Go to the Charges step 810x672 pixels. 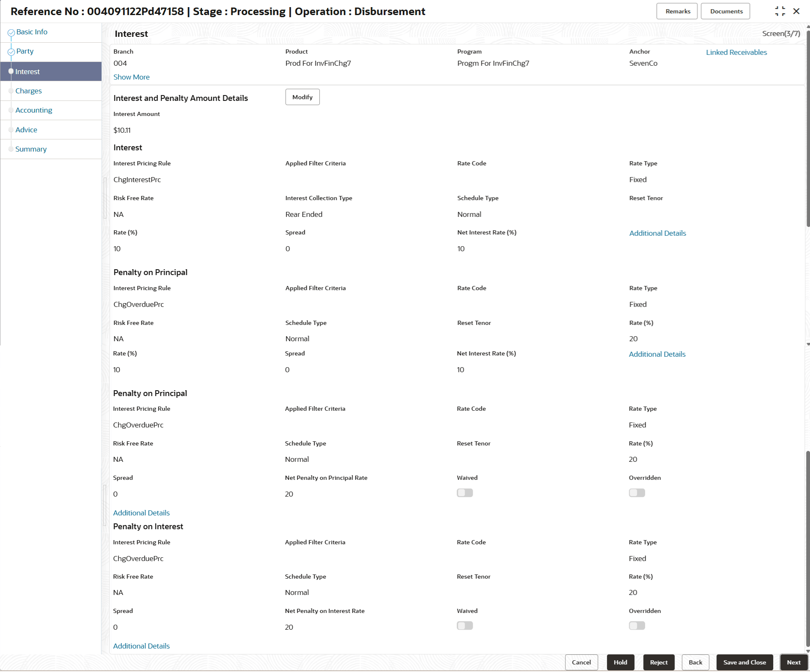click(x=28, y=91)
